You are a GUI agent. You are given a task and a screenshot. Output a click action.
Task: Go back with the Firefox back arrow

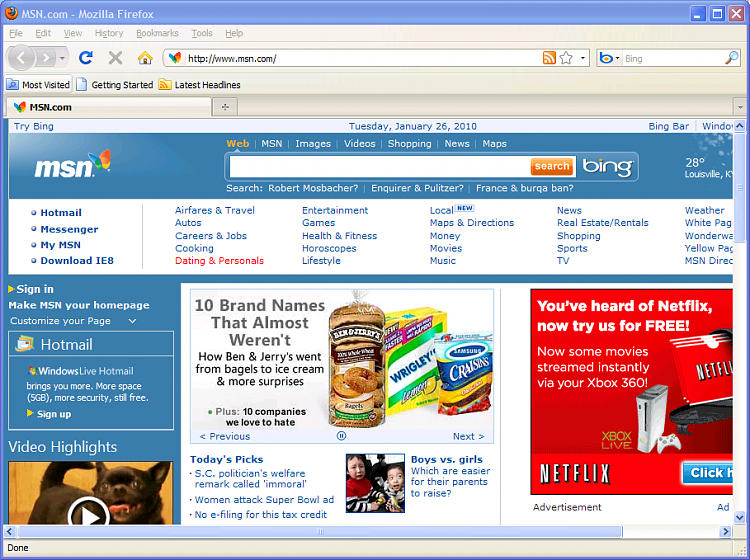pos(21,58)
